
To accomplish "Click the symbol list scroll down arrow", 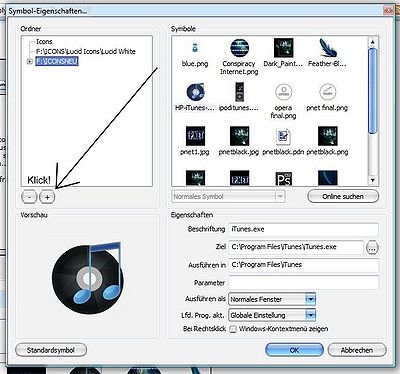I will (373, 180).
